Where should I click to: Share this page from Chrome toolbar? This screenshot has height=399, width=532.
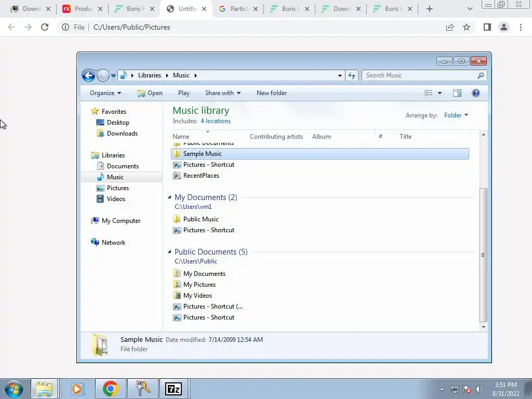point(450,27)
